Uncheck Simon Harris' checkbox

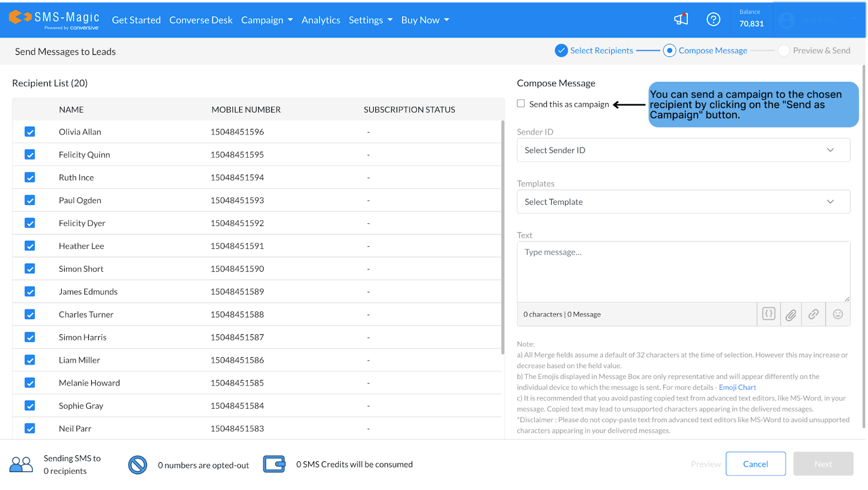pyautogui.click(x=30, y=337)
